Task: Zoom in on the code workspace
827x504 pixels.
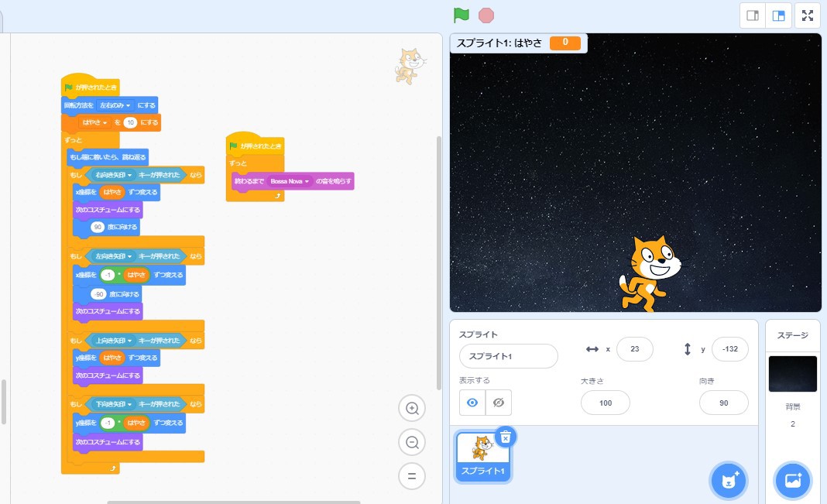Action: click(412, 408)
